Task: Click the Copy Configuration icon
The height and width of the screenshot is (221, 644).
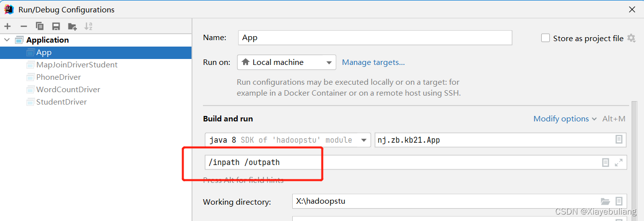Action: pyautogui.click(x=40, y=26)
